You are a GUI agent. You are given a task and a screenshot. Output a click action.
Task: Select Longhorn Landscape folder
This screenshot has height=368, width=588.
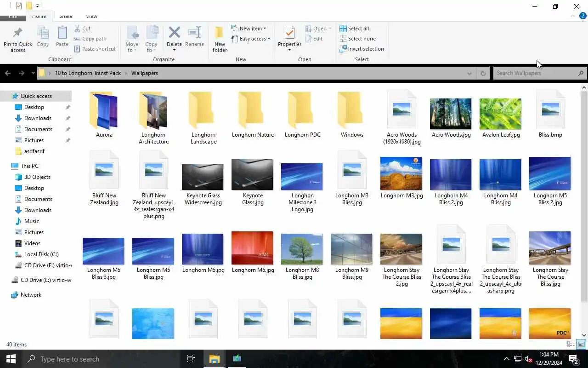pyautogui.click(x=203, y=118)
